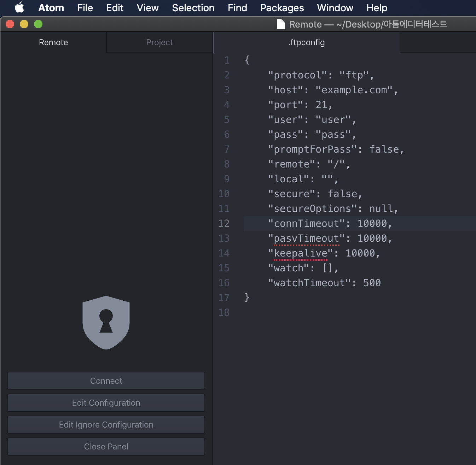Click the underlined "keepalive" key
The image size is (476, 465).
point(301,253)
